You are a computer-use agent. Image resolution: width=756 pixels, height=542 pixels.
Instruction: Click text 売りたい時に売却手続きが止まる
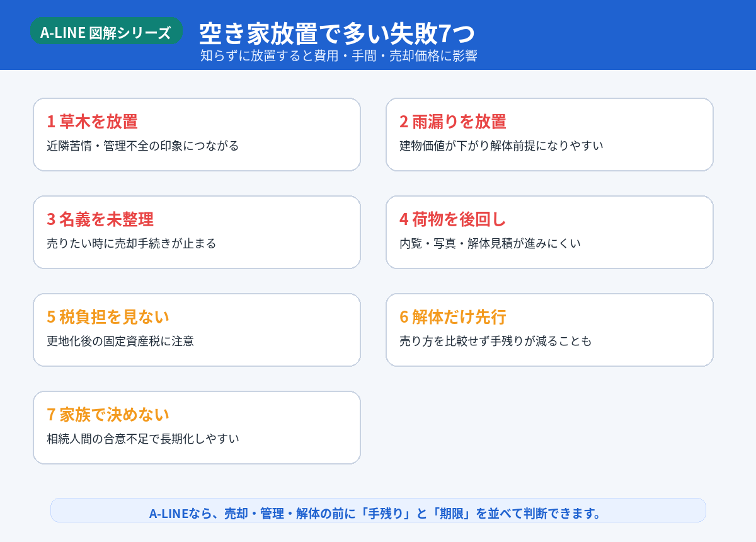tap(132, 243)
